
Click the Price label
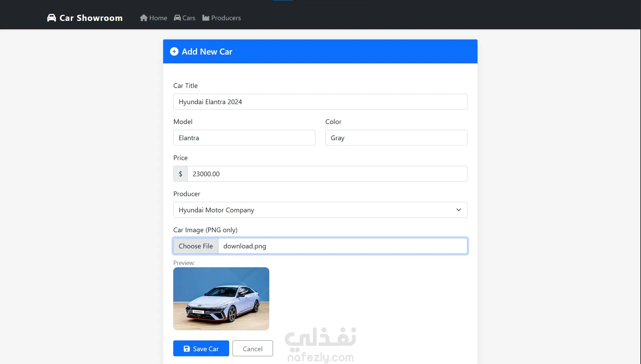point(180,158)
